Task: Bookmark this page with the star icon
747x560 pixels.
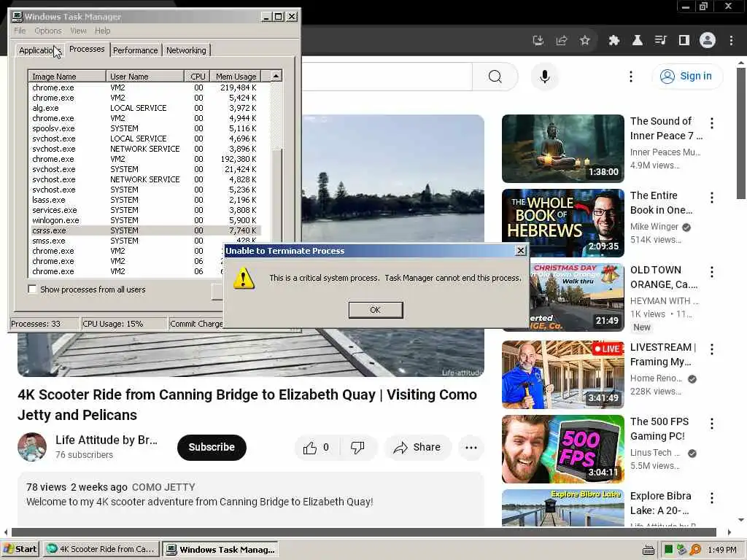Action: click(585, 41)
